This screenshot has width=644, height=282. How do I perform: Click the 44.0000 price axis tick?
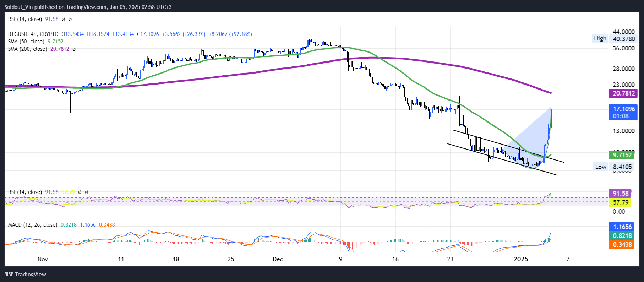pyautogui.click(x=624, y=32)
